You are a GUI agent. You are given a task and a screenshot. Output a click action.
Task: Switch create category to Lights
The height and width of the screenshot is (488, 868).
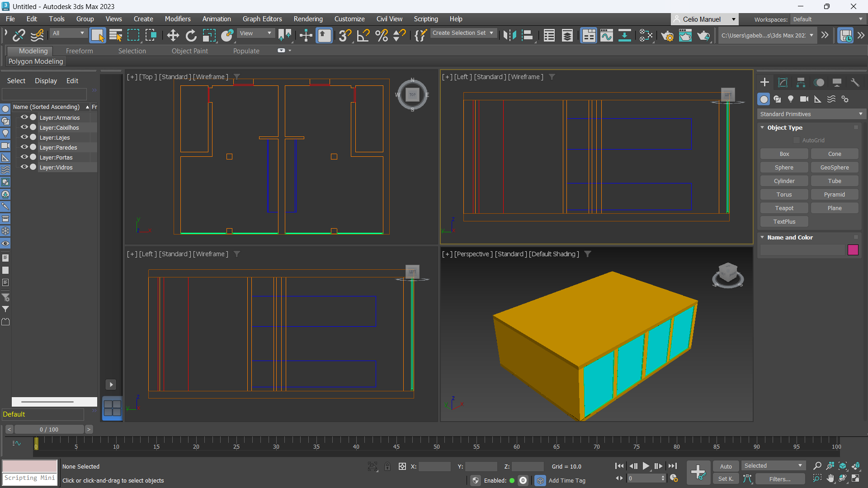click(x=791, y=99)
